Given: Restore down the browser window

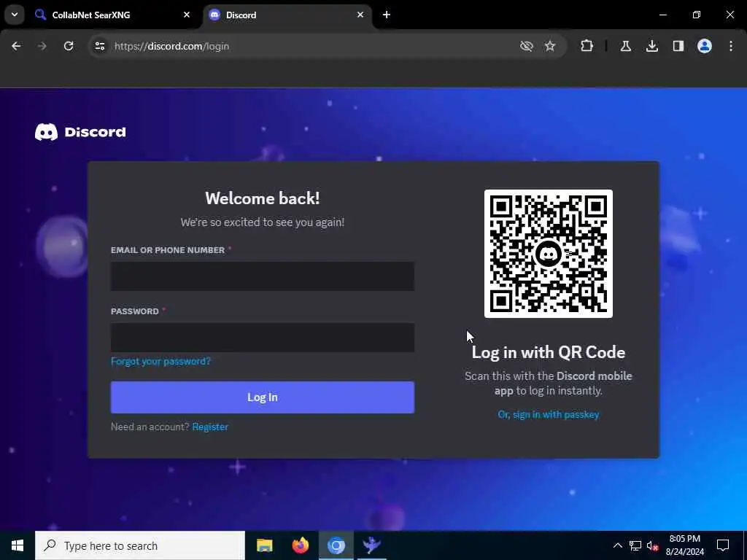Looking at the screenshot, I should point(697,15).
